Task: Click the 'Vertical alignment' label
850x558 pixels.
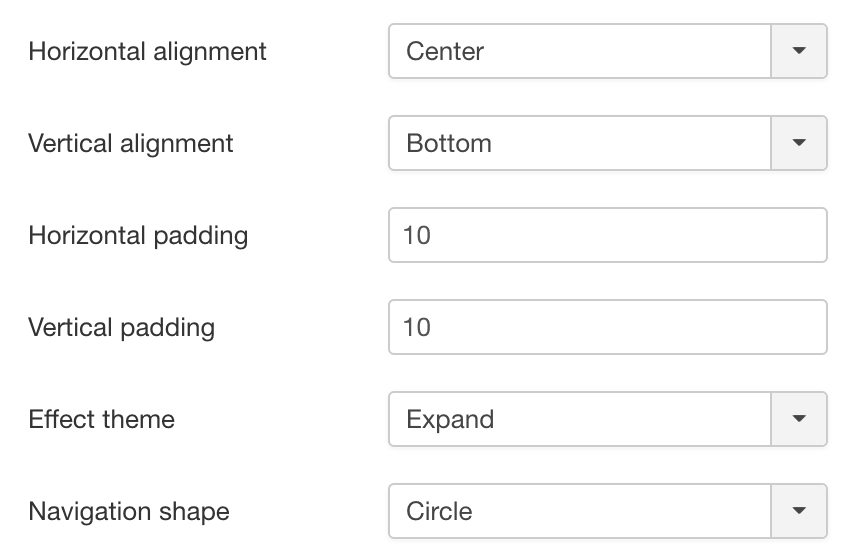Action: 131,143
